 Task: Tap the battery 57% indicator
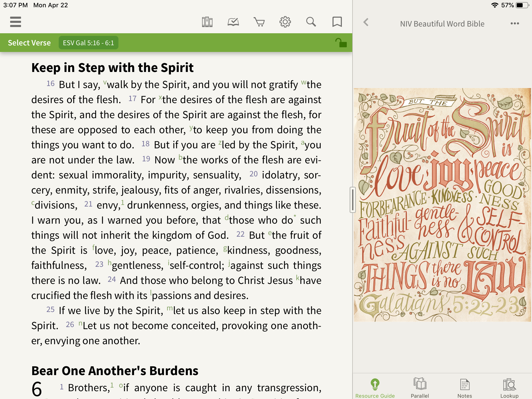pos(515,5)
